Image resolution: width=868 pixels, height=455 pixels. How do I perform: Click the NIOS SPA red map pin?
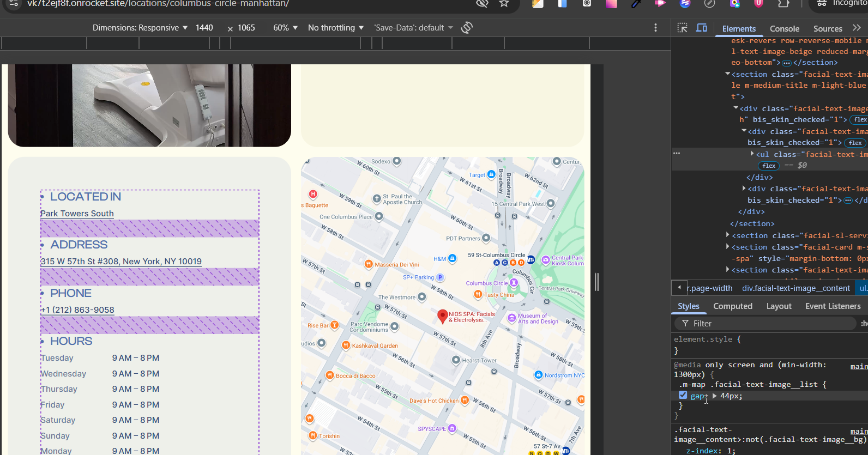443,316
